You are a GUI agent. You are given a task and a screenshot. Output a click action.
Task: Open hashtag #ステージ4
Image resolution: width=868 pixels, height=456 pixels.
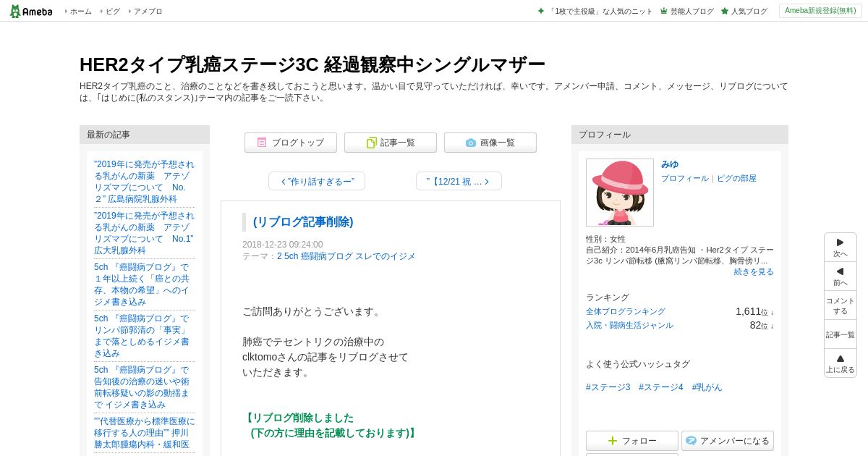pos(661,387)
